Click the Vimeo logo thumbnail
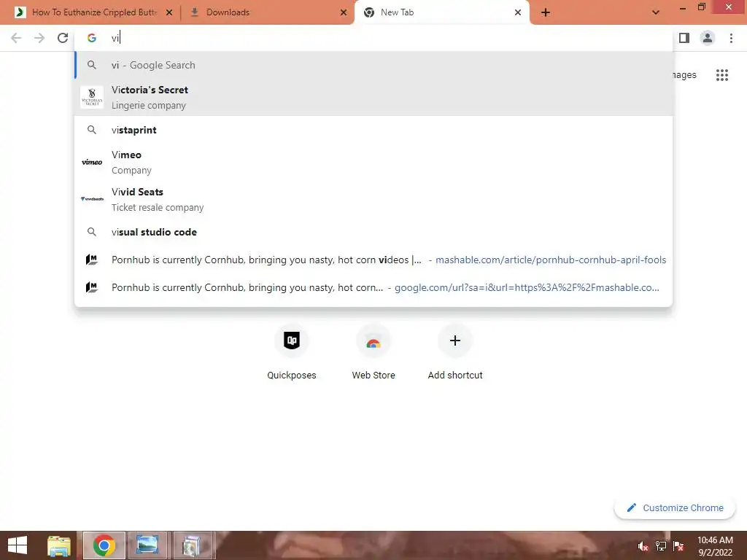The image size is (747, 560). (x=92, y=163)
